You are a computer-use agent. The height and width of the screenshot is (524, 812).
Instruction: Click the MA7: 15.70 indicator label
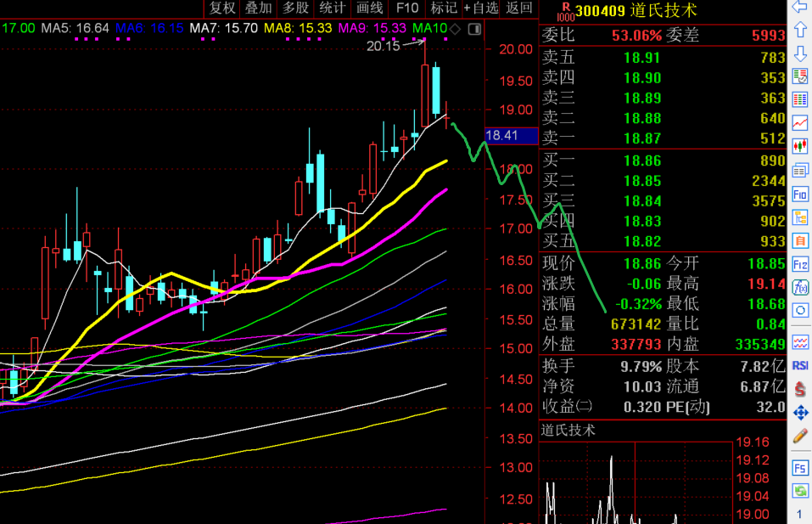point(224,28)
